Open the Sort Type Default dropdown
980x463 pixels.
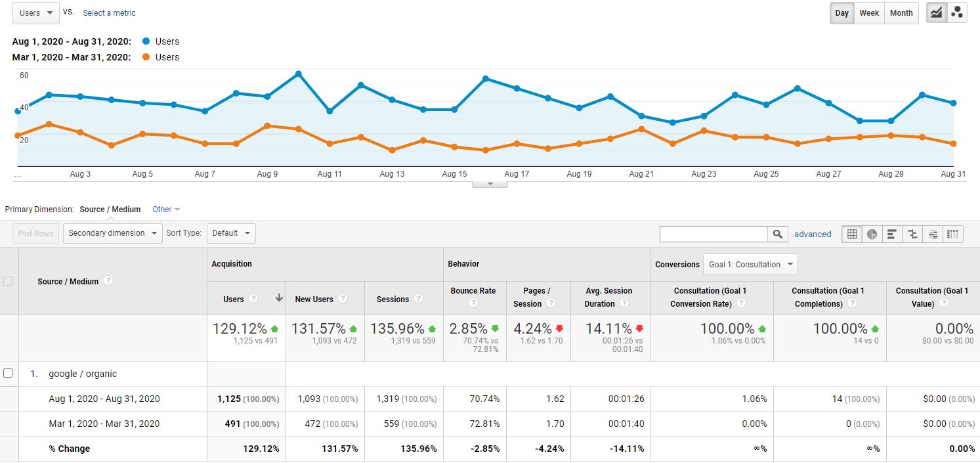point(231,233)
